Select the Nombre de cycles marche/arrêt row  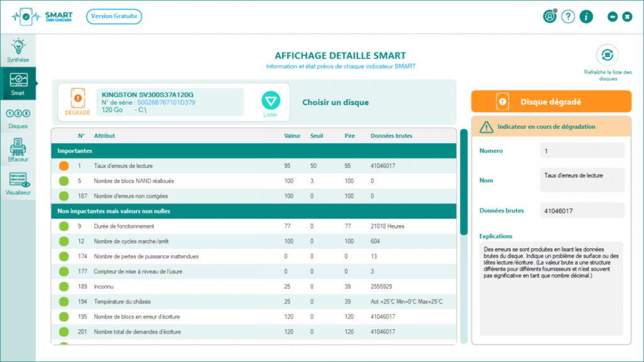click(x=254, y=241)
